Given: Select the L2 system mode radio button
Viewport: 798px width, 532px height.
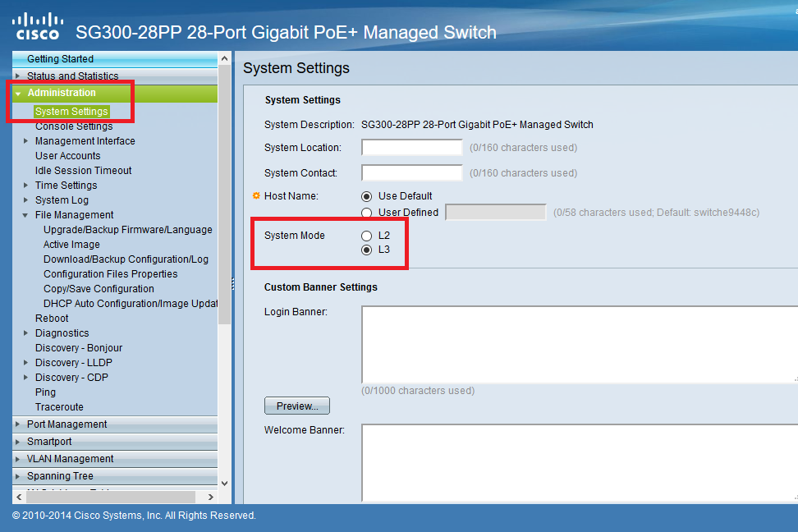Looking at the screenshot, I should click(x=366, y=236).
